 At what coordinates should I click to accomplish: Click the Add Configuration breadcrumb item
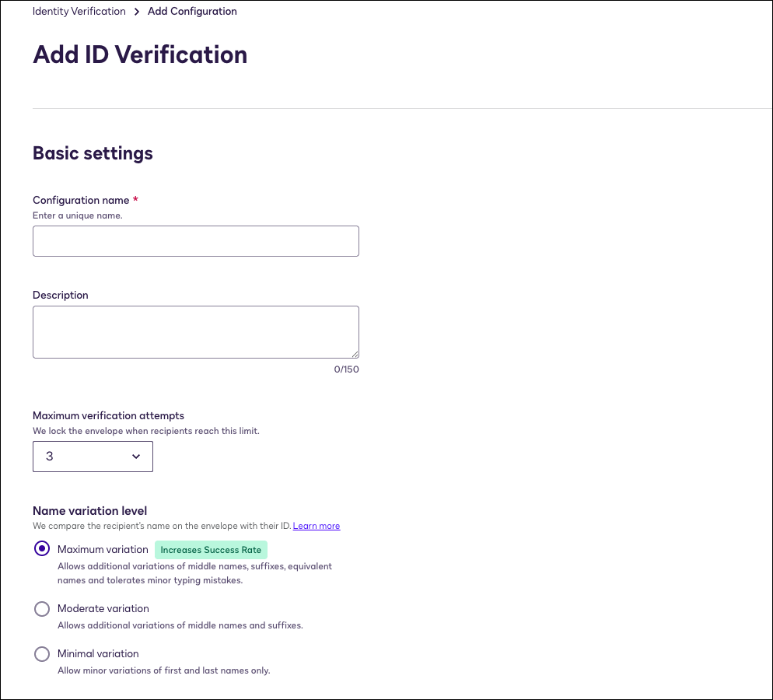[192, 12]
